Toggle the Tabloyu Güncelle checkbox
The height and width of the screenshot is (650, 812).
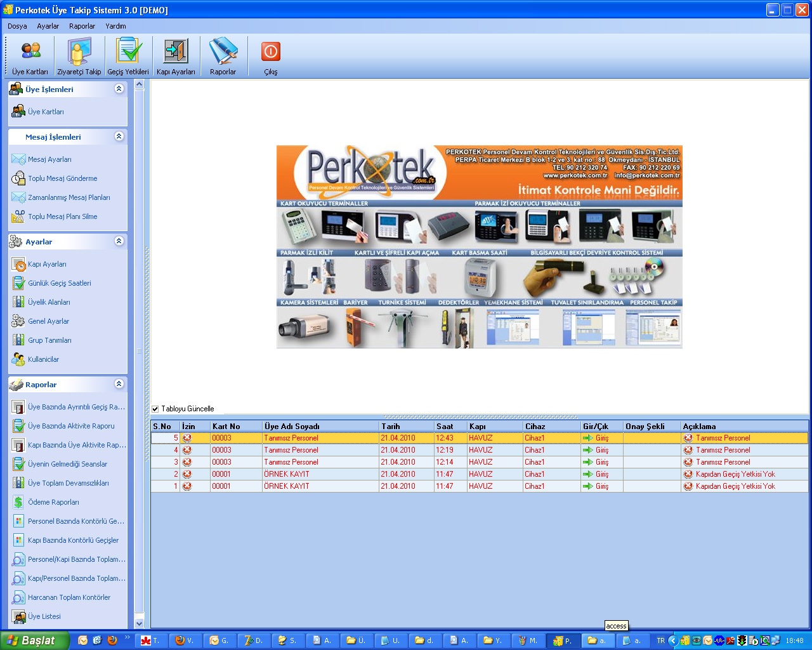pos(155,409)
